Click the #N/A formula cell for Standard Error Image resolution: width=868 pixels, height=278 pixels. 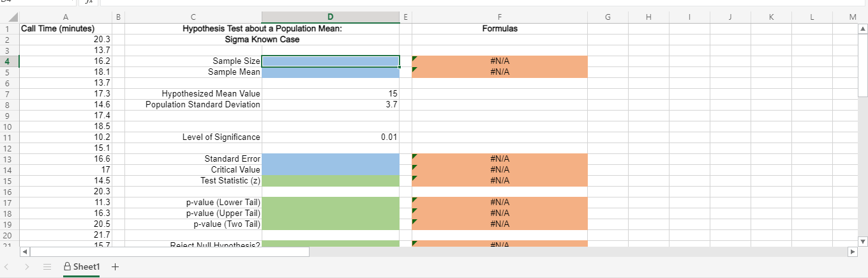click(x=500, y=159)
